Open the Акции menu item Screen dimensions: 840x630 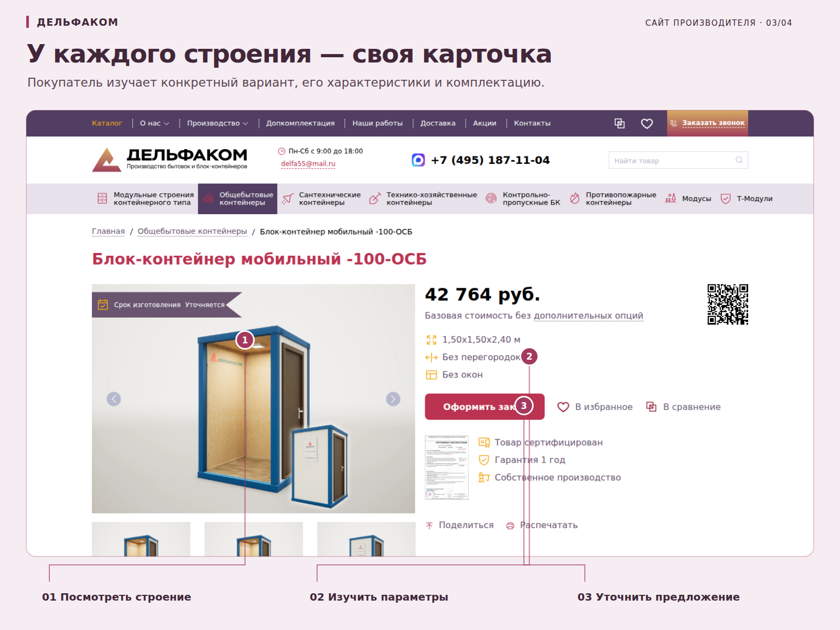[485, 123]
